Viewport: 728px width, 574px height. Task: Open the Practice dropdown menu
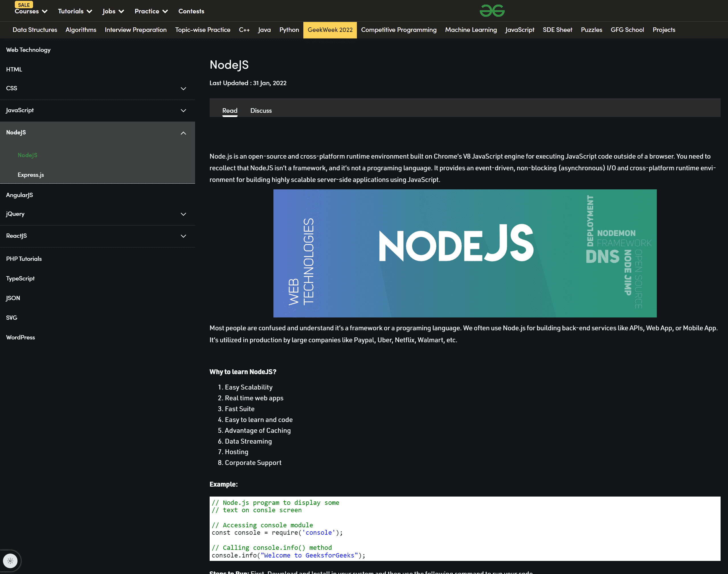[151, 11]
